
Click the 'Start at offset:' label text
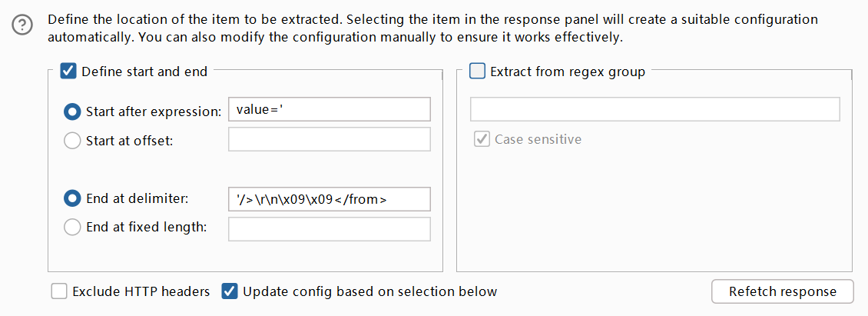(x=130, y=140)
